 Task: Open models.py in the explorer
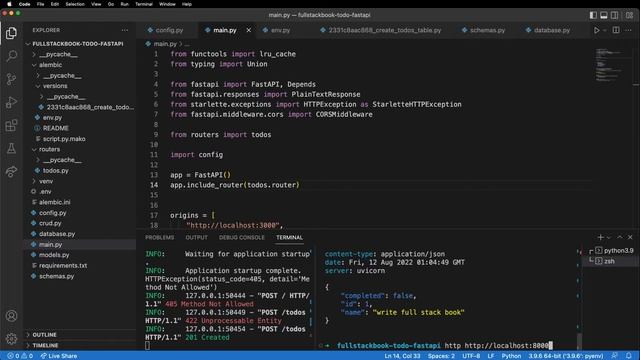54,255
